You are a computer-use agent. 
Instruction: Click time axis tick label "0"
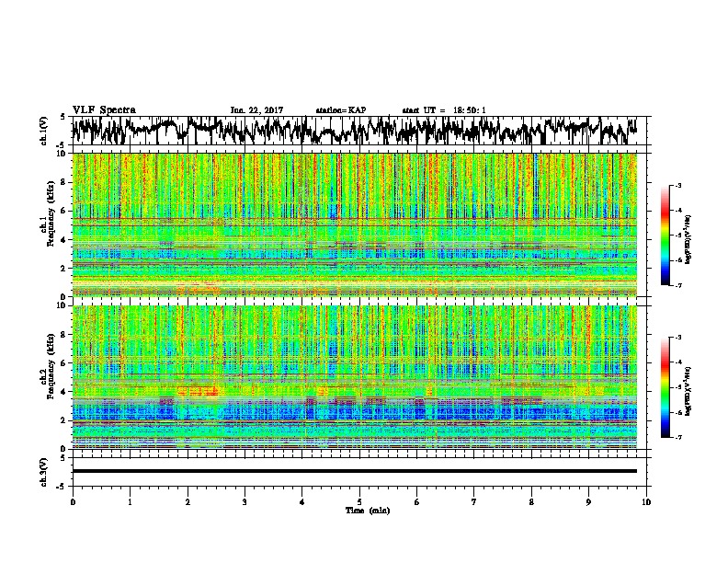coord(73,502)
